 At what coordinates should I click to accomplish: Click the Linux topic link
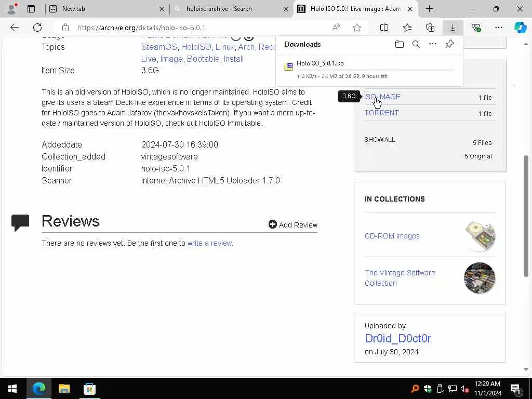pos(224,47)
